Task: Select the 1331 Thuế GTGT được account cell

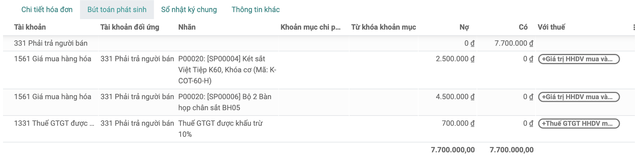Action: (54, 123)
